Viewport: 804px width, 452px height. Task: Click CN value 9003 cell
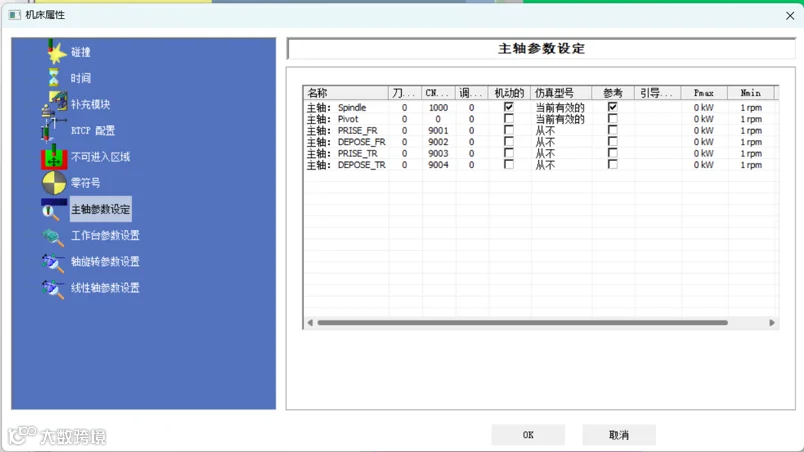coord(438,153)
